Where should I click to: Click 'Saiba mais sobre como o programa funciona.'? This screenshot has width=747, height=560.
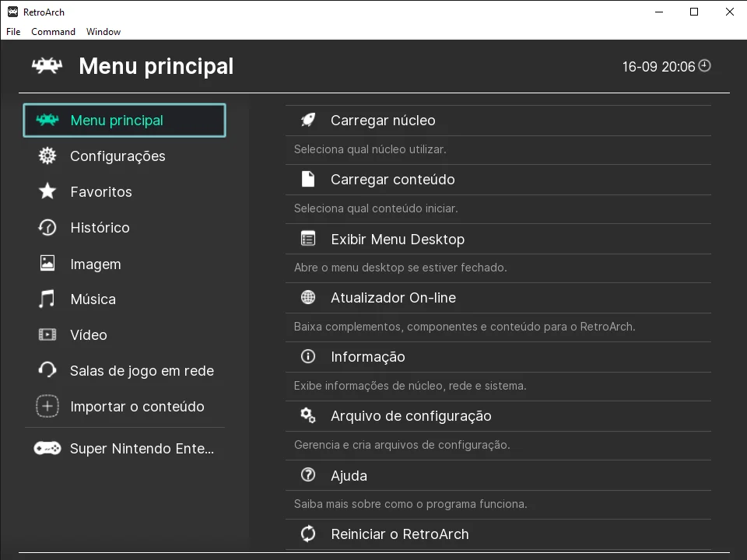click(411, 504)
